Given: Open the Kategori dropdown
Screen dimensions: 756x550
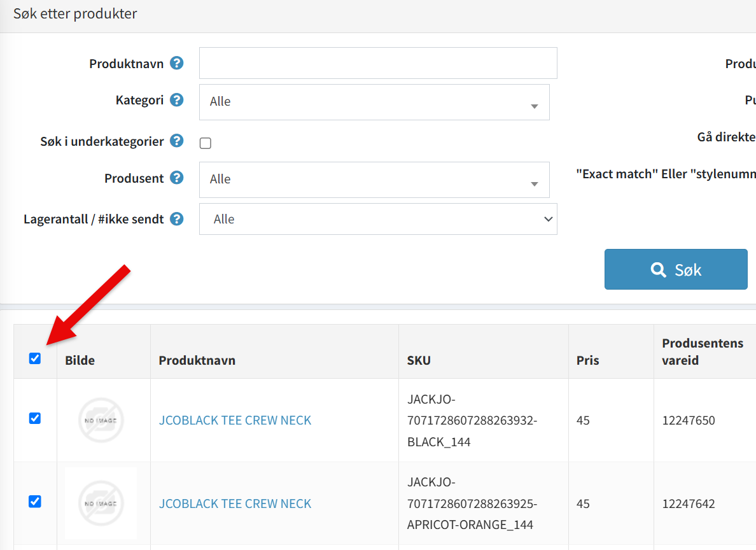Looking at the screenshot, I should [374, 102].
